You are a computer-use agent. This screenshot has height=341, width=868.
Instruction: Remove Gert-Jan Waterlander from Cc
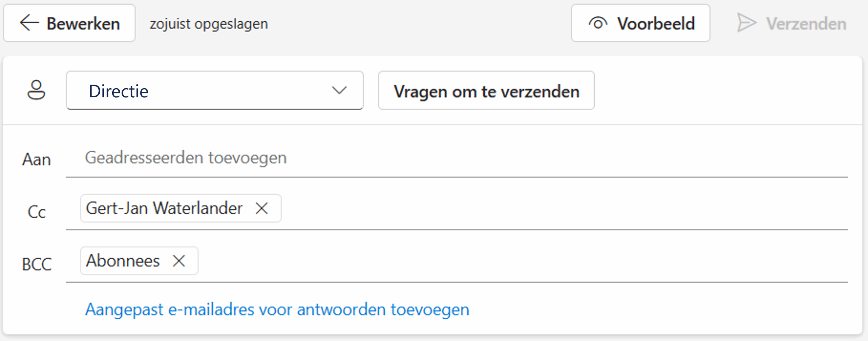[262, 208]
